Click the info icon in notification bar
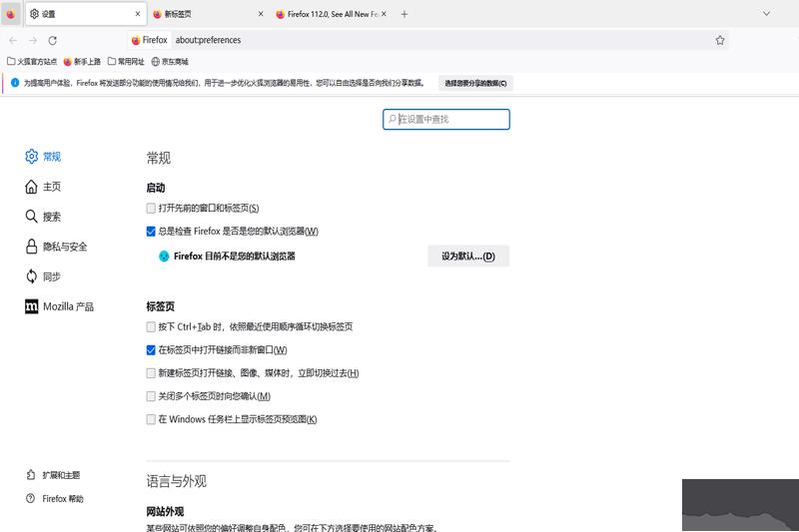The image size is (799, 532). pyautogui.click(x=15, y=83)
